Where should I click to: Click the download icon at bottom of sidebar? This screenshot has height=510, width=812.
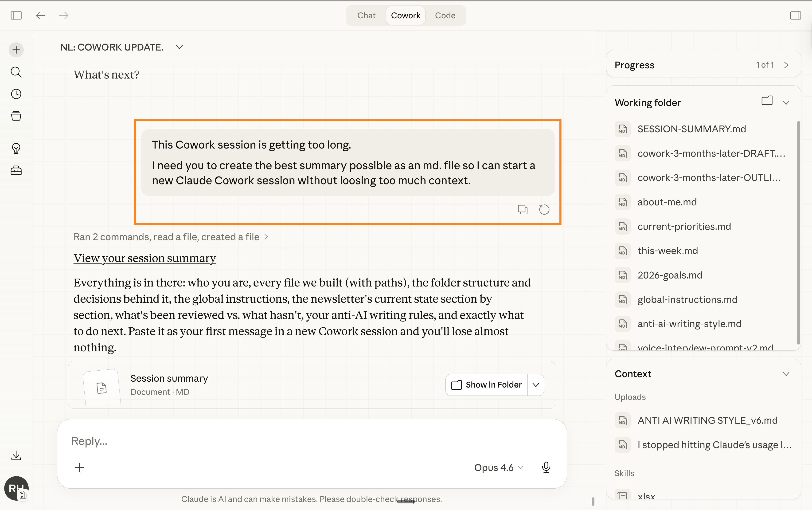pos(16,455)
